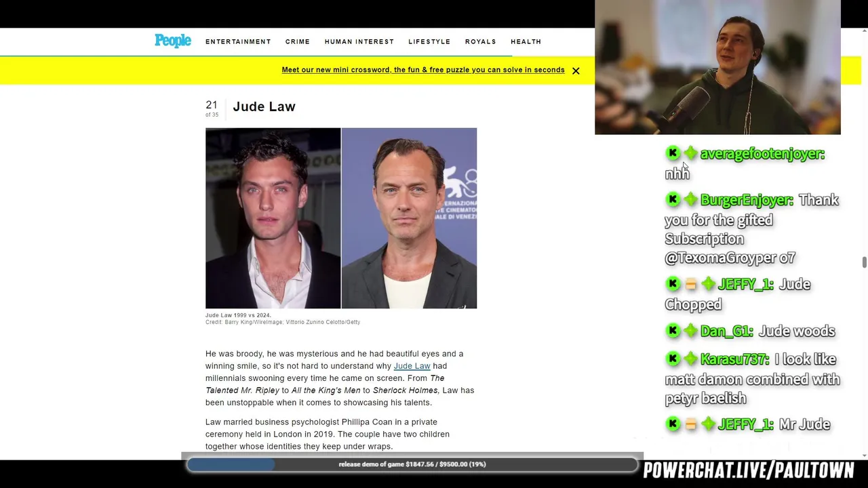868x488 pixels.
Task: Click the streamer webcam overlay
Action: pos(717,67)
